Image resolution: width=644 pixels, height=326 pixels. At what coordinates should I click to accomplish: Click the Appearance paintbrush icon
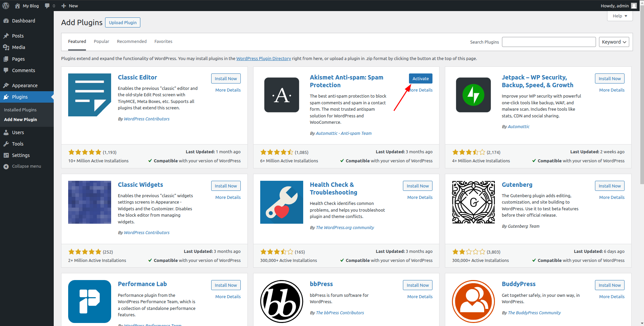[6, 86]
